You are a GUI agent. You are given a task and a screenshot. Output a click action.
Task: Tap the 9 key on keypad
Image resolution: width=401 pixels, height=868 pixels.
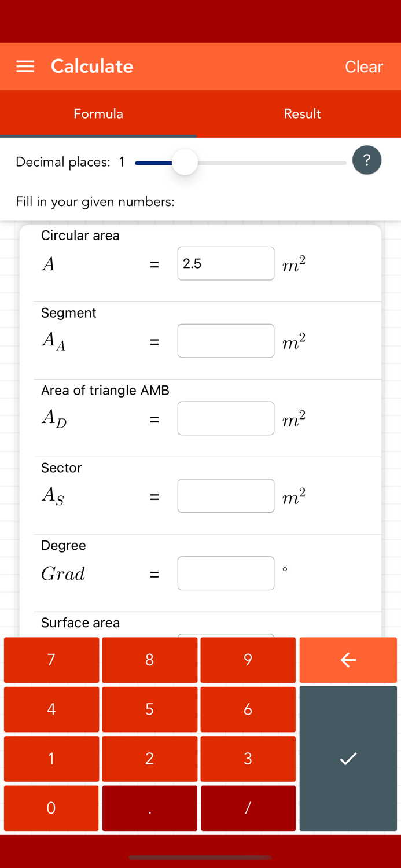click(248, 660)
